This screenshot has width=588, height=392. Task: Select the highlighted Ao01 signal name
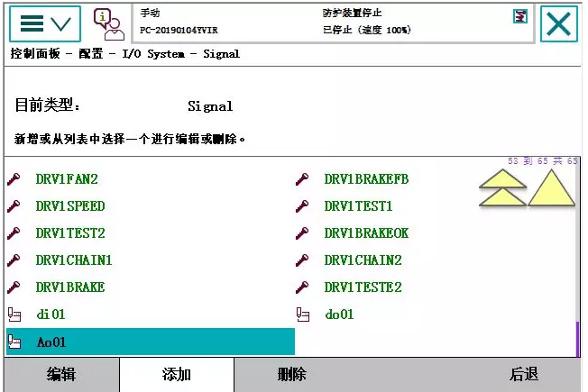[x=51, y=342]
